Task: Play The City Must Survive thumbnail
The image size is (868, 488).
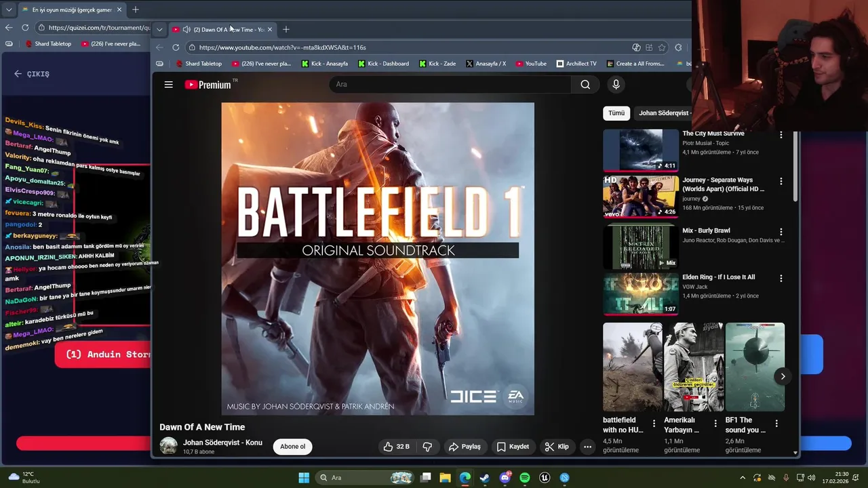Action: [641, 150]
